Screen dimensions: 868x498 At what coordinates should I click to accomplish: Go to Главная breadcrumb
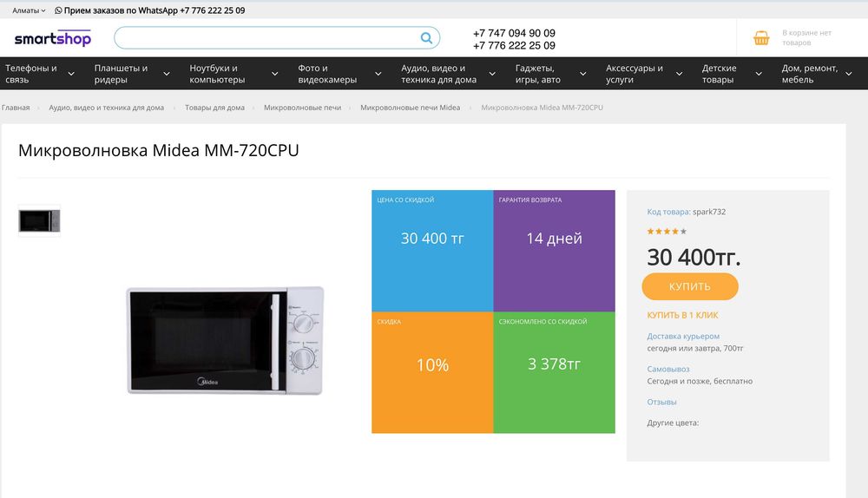pyautogui.click(x=16, y=108)
